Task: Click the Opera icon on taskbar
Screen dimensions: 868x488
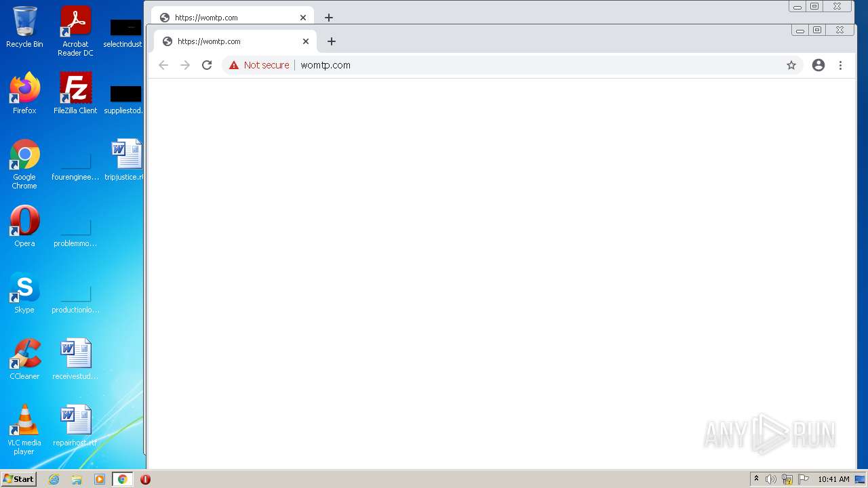Action: pyautogui.click(x=145, y=479)
